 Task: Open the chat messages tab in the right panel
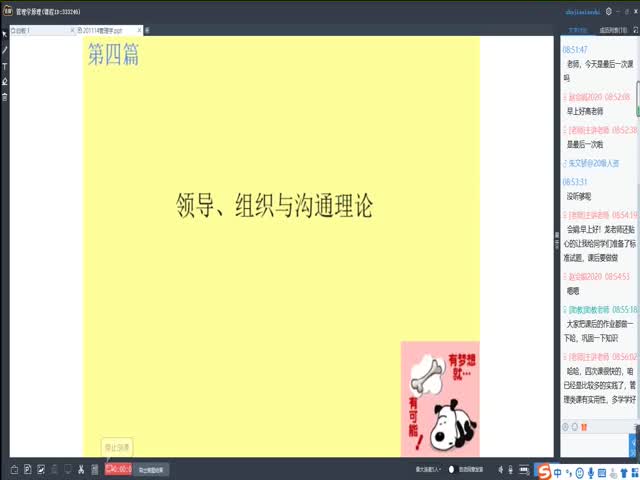(x=577, y=30)
